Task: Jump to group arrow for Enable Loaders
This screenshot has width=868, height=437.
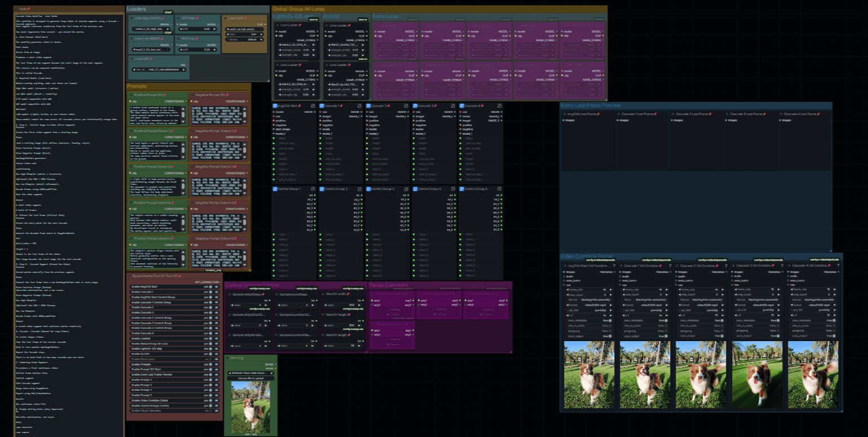Action: [217, 338]
